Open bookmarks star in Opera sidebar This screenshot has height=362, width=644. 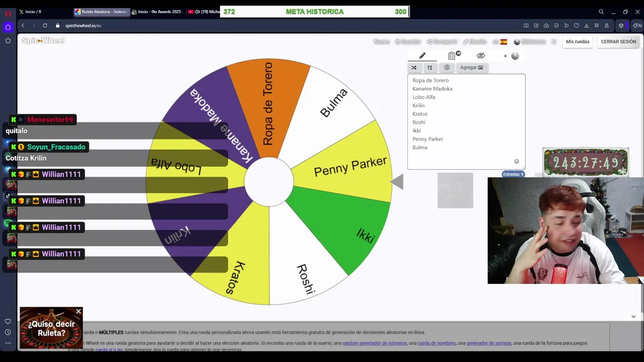(x=8, y=41)
